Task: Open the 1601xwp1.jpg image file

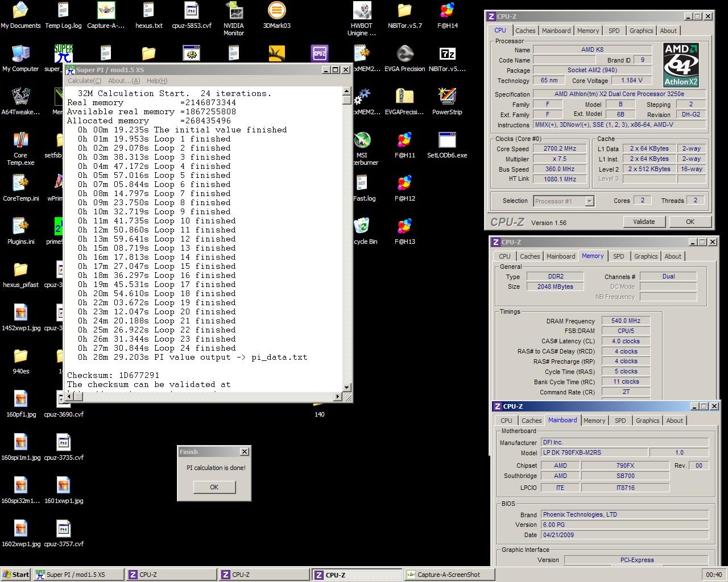Action: [x=63, y=490]
